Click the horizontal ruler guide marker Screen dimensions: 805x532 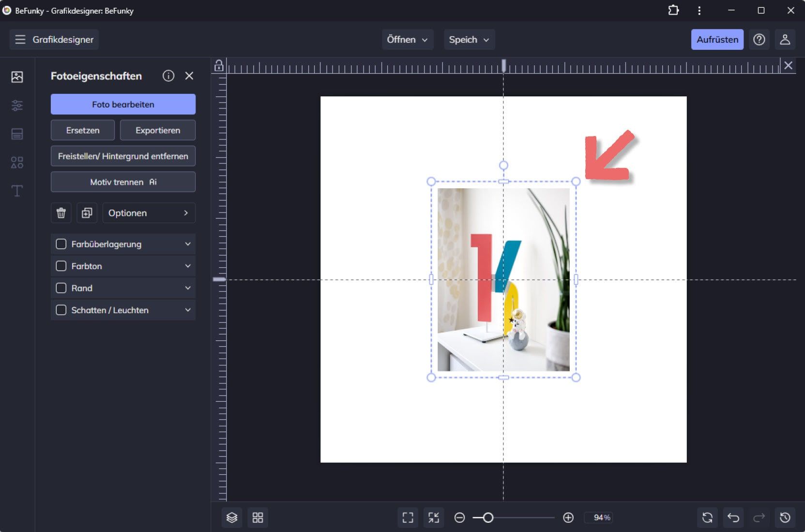pyautogui.click(x=503, y=65)
